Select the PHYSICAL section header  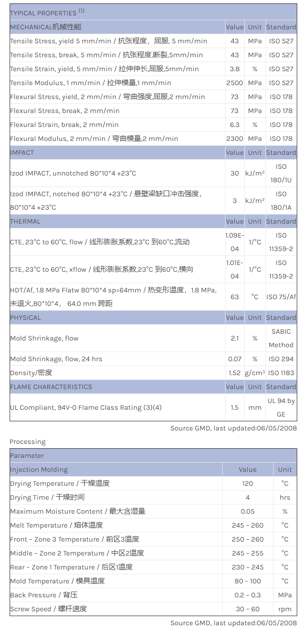(x=25, y=317)
